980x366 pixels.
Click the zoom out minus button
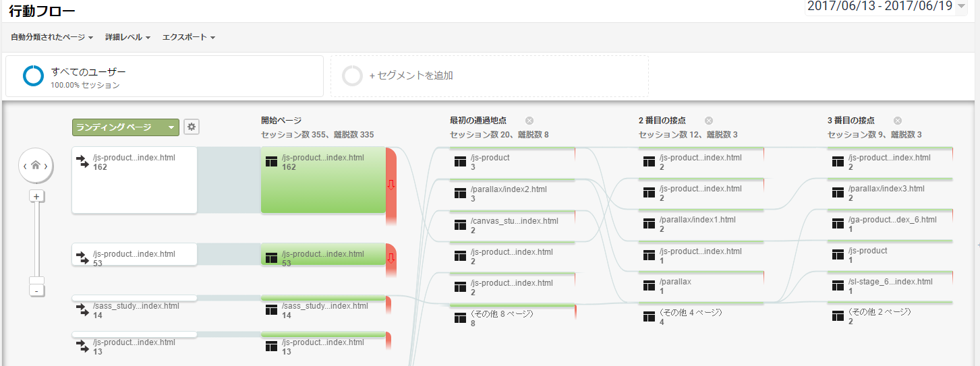(36, 291)
